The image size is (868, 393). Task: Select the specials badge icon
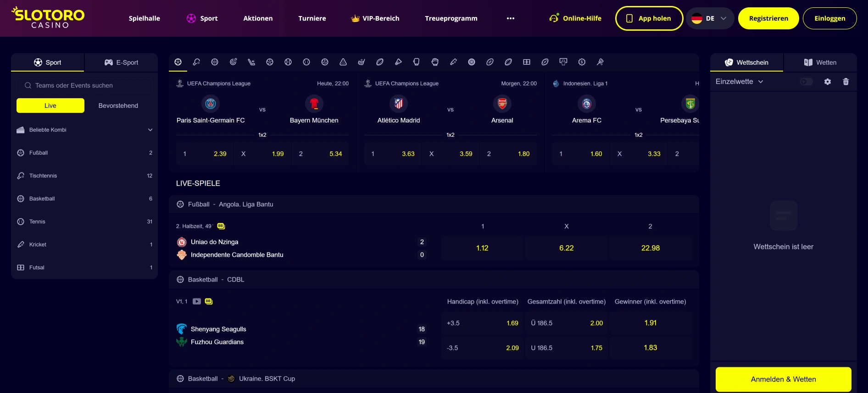pyautogui.click(x=582, y=62)
